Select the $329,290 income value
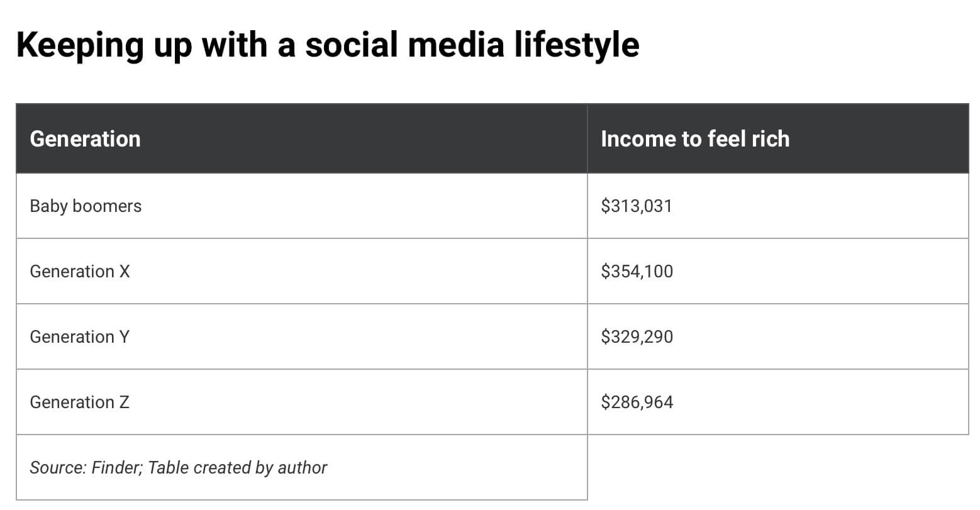 [637, 337]
